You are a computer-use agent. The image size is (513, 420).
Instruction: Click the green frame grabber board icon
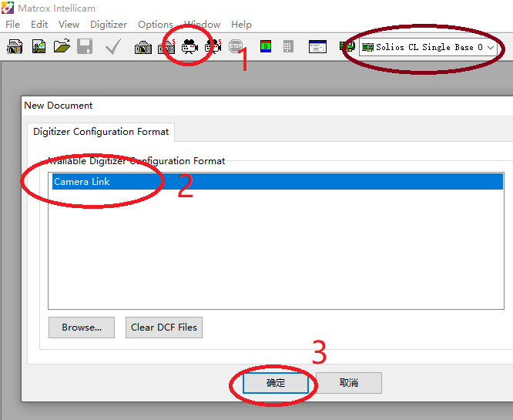tap(347, 47)
